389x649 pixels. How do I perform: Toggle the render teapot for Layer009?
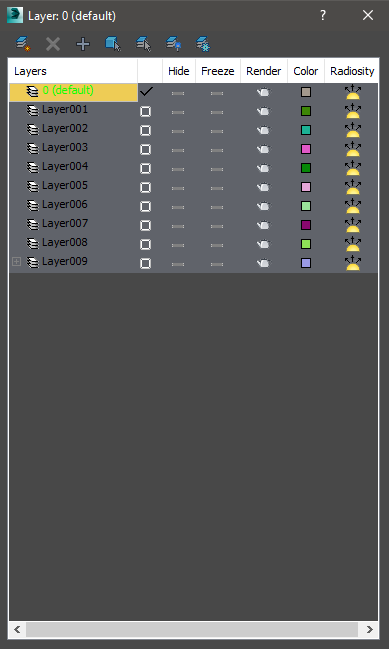pyautogui.click(x=263, y=263)
